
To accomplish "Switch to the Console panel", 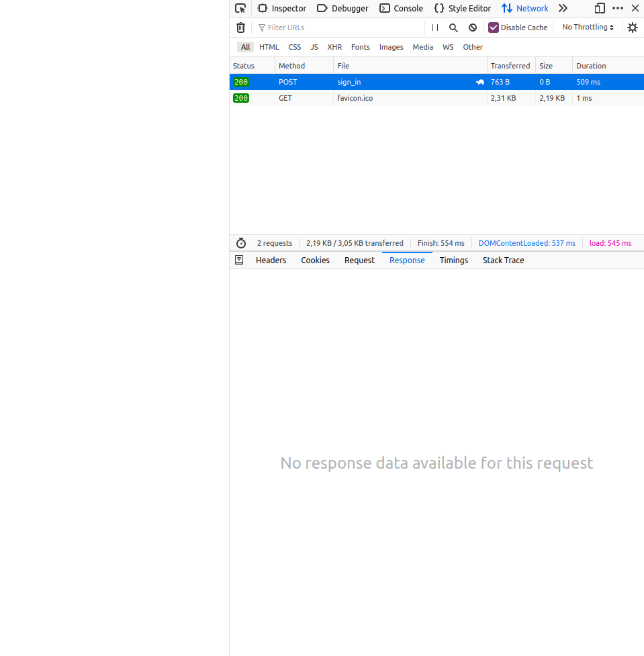I will pyautogui.click(x=401, y=8).
